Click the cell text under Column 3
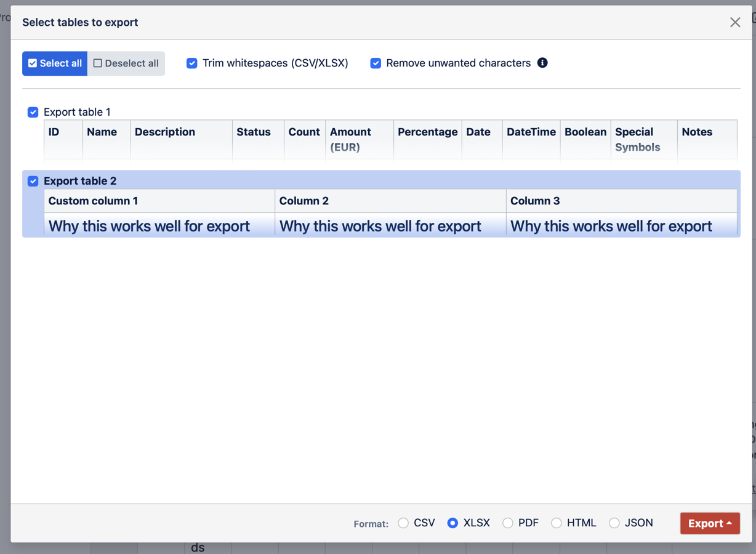Viewport: 756px width, 554px height. click(611, 226)
